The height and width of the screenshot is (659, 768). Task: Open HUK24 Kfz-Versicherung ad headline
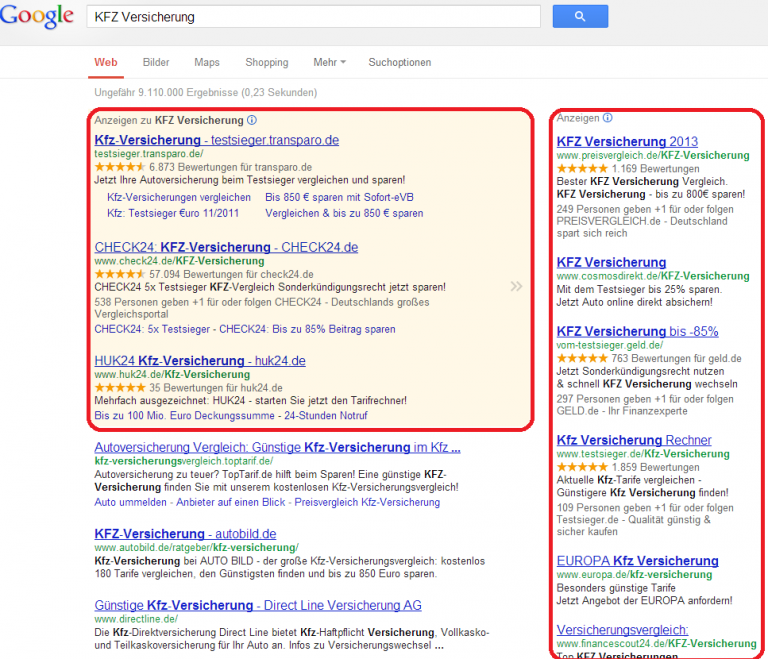pyautogui.click(x=200, y=361)
